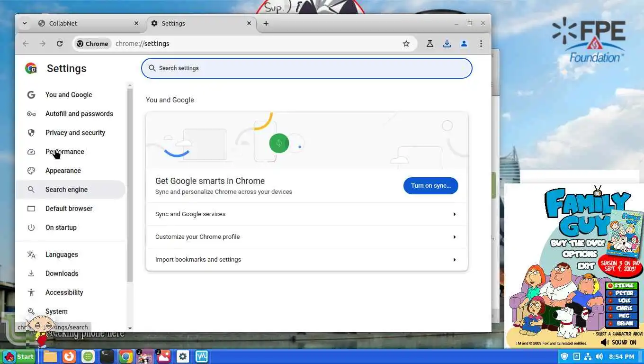Click download arrow icon in sidebar
The height and width of the screenshot is (364, 644).
pos(31,273)
